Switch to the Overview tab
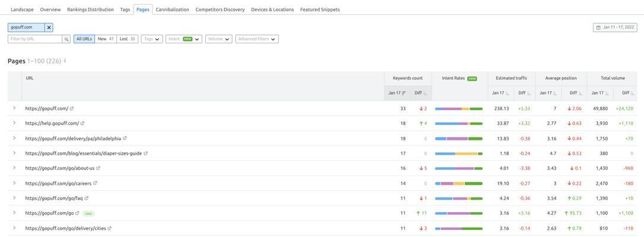This screenshot has height=237, width=644. pyautogui.click(x=50, y=9)
